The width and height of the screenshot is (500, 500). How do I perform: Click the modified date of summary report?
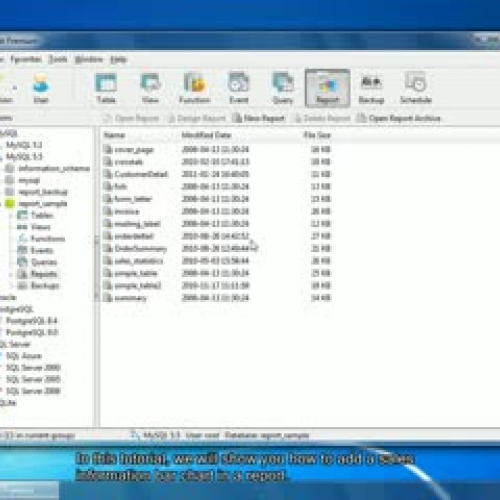click(x=215, y=298)
